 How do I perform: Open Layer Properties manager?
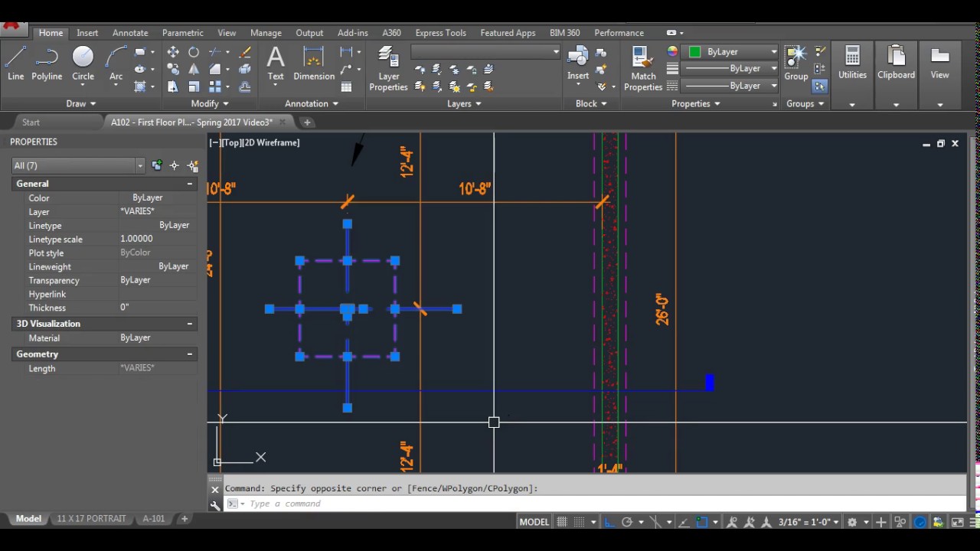[x=388, y=68]
